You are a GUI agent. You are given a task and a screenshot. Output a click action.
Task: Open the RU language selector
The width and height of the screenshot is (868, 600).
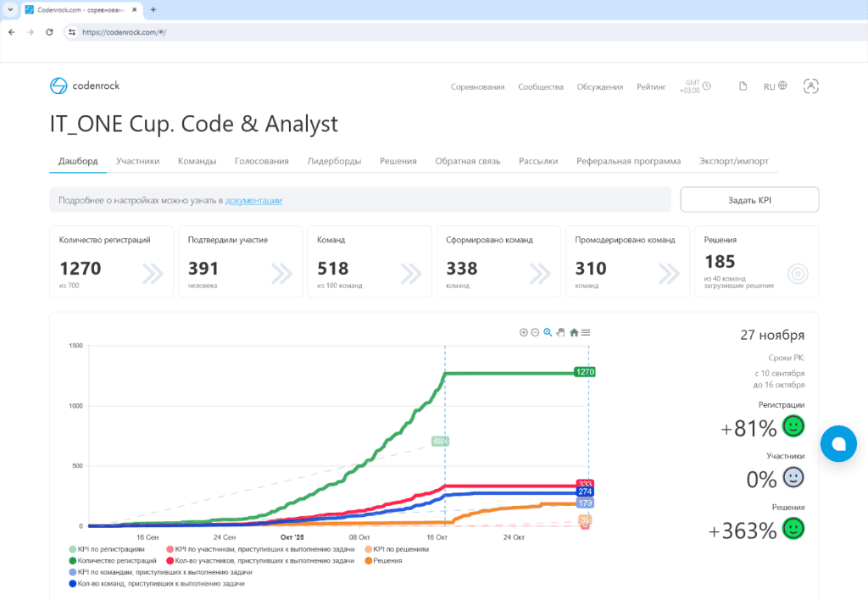pyautogui.click(x=775, y=86)
